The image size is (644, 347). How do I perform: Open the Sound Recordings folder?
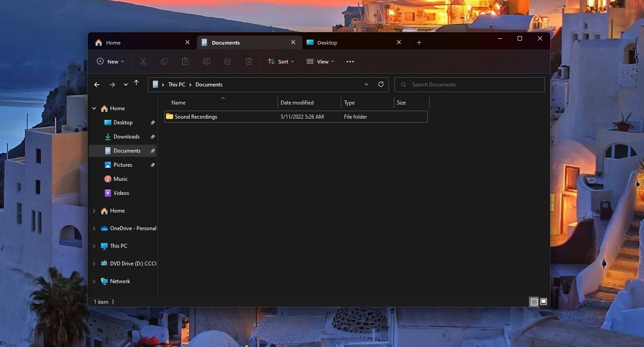[196, 116]
